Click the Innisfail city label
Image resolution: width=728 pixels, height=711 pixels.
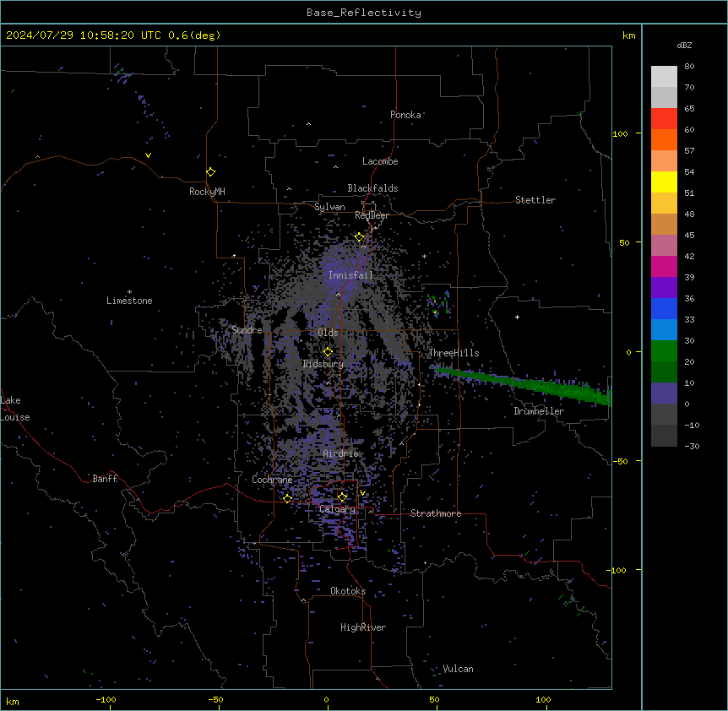(x=350, y=275)
